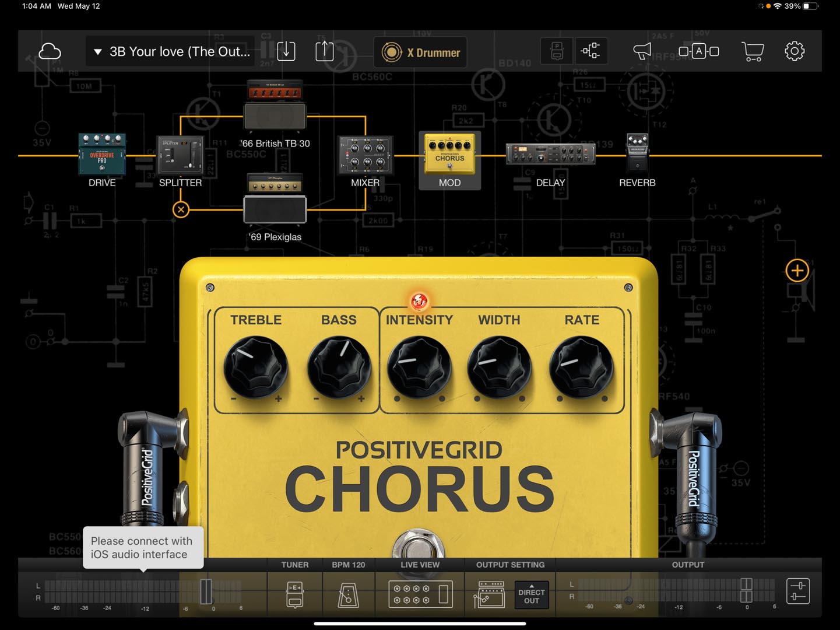Click the red chorus LED indicator
Screen dimensions: 840x630
click(419, 302)
